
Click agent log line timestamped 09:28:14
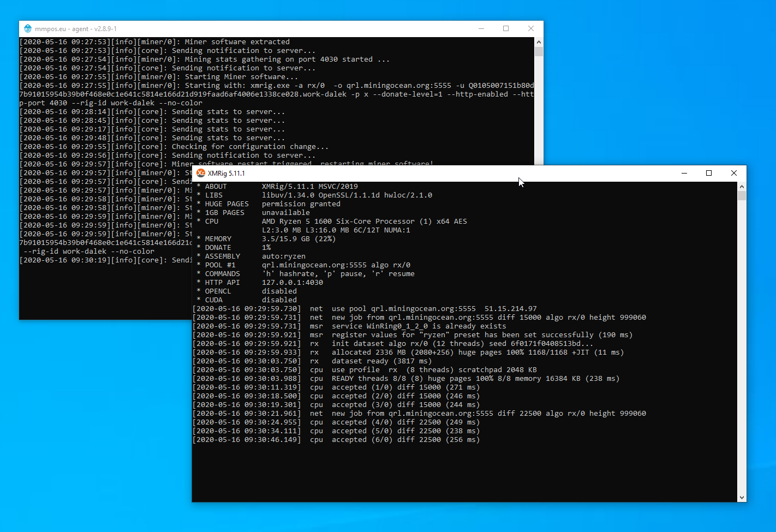152,111
